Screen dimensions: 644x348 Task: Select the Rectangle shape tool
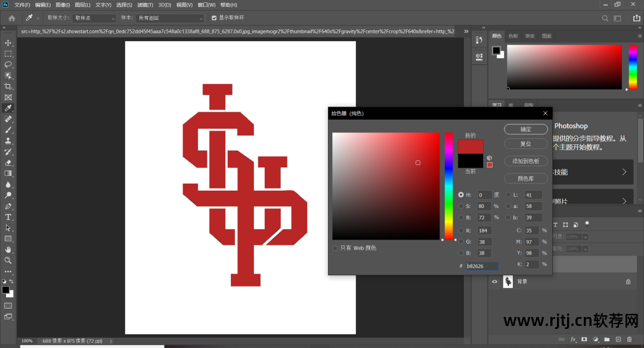[x=8, y=239]
